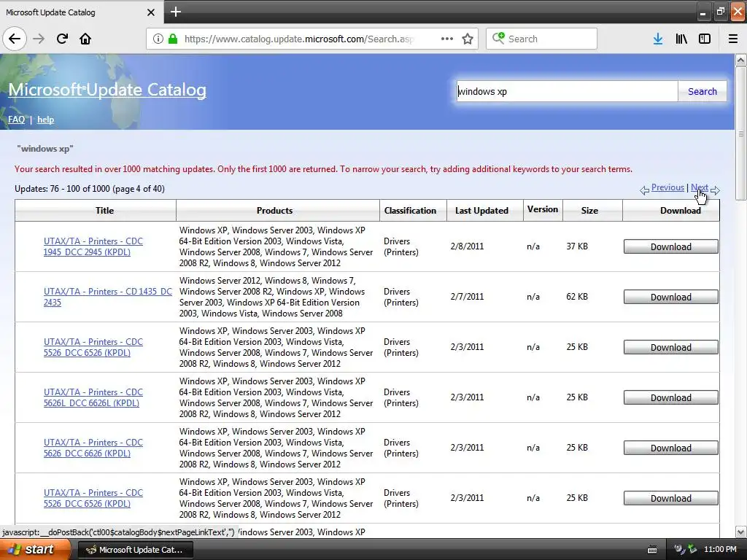Restore down the browser window
The image size is (747, 560).
[x=720, y=12]
